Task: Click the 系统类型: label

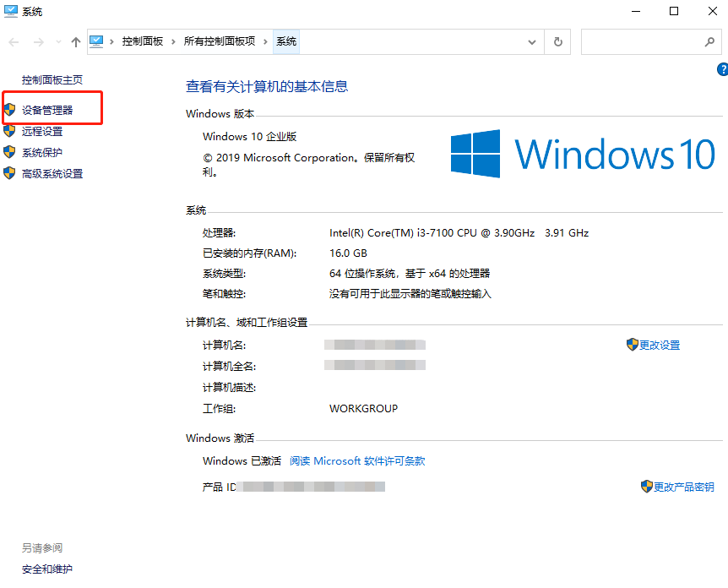Action: tap(225, 274)
